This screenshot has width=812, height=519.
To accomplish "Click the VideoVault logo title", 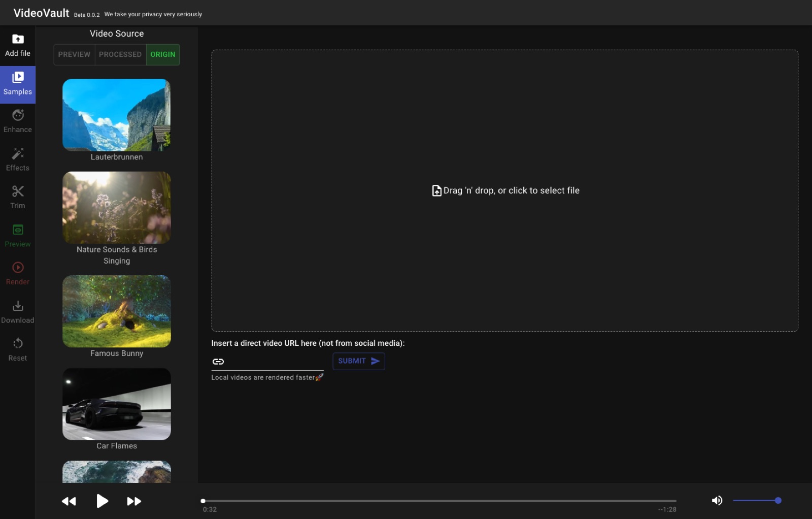I will pos(41,13).
